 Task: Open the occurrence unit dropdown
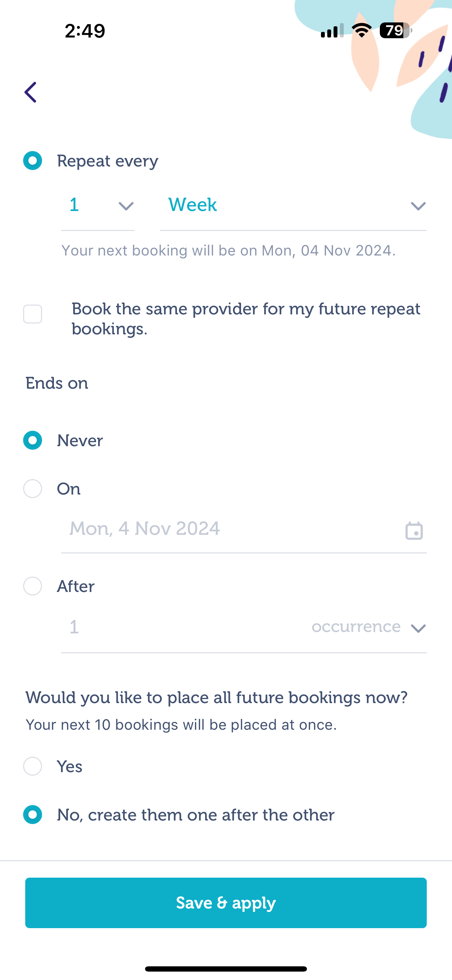click(369, 627)
